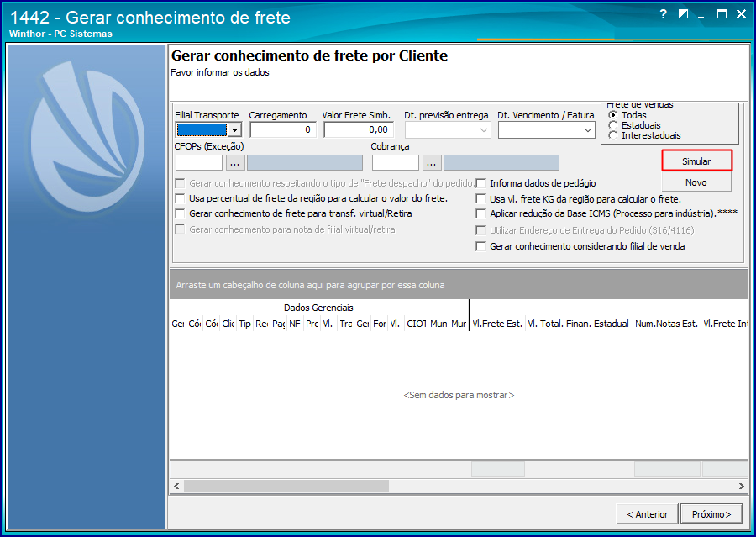This screenshot has height=537, width=756.
Task: Click the help question mark icon
Action: point(664,14)
